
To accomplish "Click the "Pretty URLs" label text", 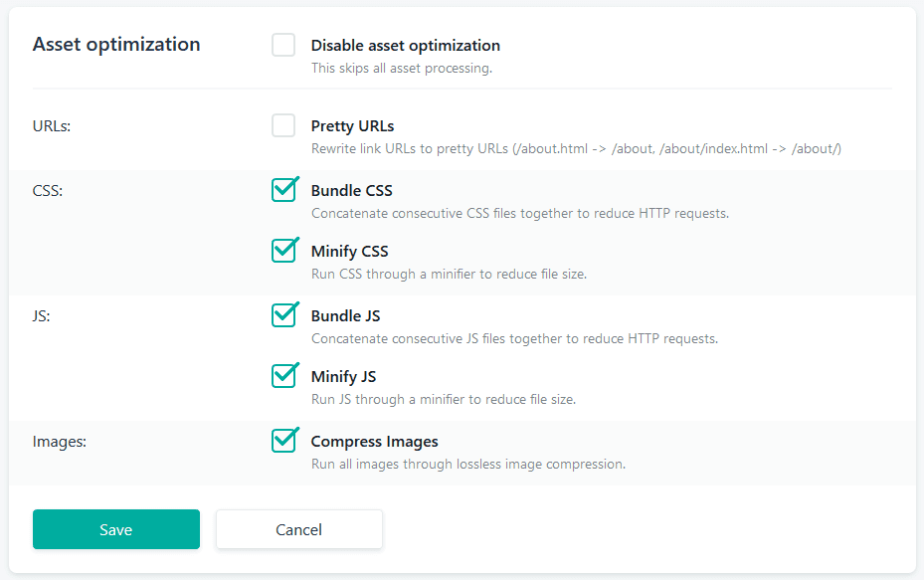I will (x=352, y=126).
